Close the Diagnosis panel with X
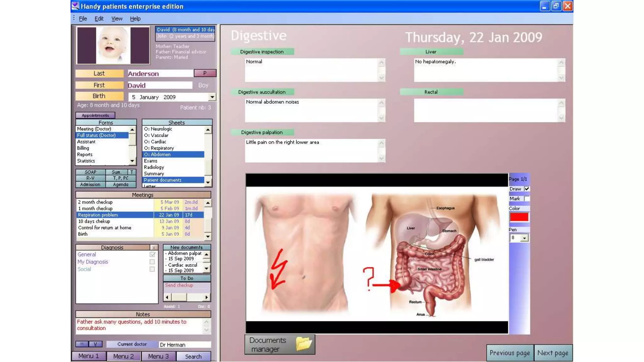 tap(153, 248)
